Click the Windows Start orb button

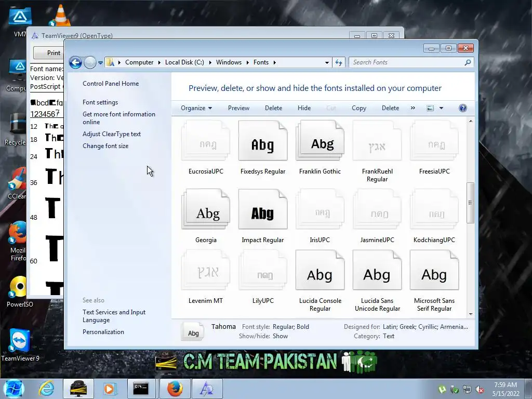tap(14, 389)
